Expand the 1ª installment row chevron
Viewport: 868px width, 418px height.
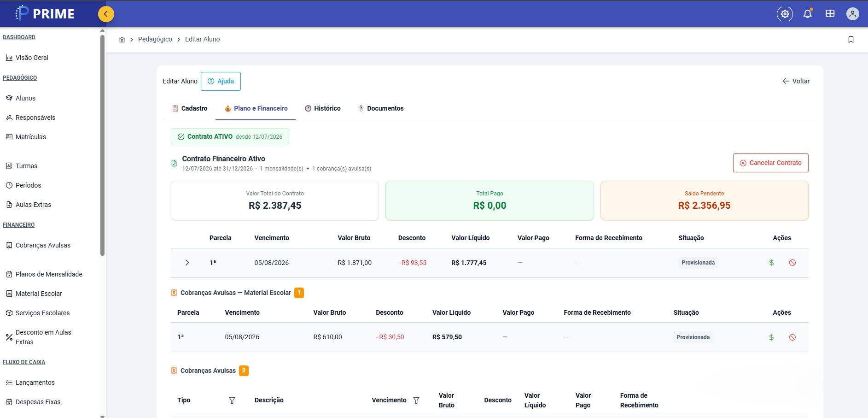(187, 263)
